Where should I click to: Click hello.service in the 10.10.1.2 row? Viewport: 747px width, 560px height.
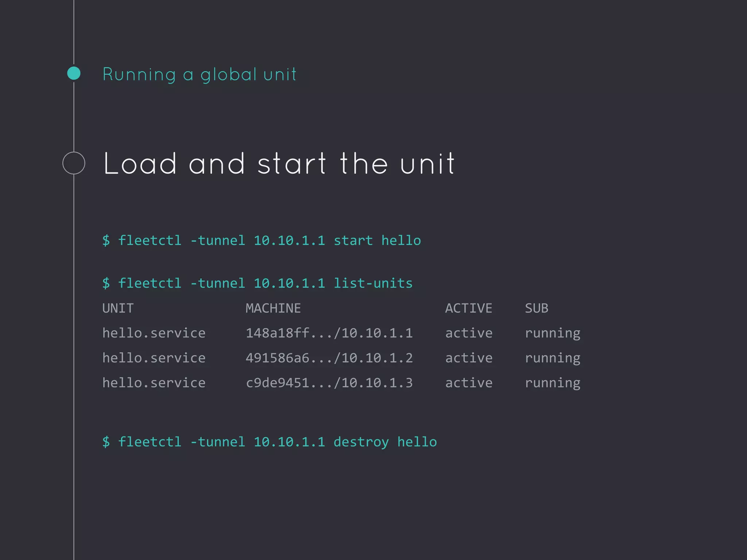coord(154,358)
